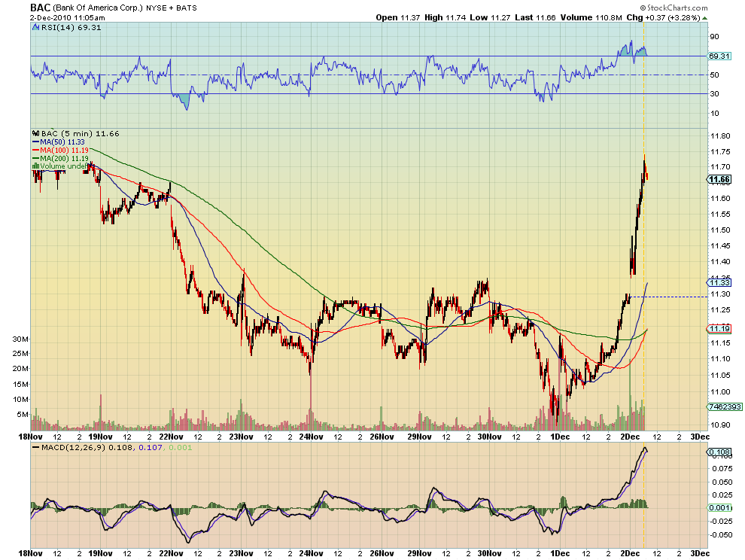745x560 pixels.
Task: Click the 11.33 MA(50) price tag
Action: click(719, 283)
